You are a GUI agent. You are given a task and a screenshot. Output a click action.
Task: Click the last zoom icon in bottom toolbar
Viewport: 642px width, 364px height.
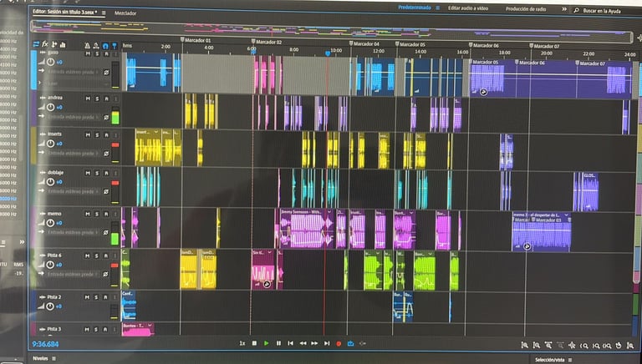630,346
